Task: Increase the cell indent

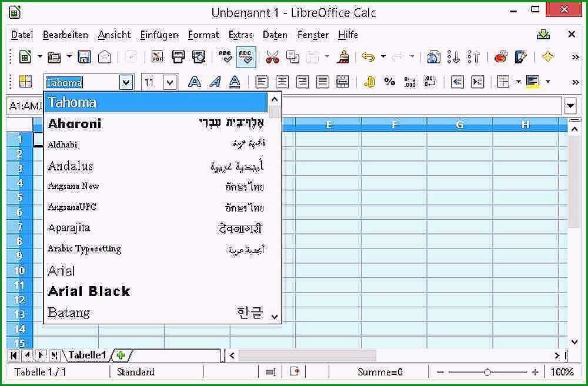Action: pos(477,82)
